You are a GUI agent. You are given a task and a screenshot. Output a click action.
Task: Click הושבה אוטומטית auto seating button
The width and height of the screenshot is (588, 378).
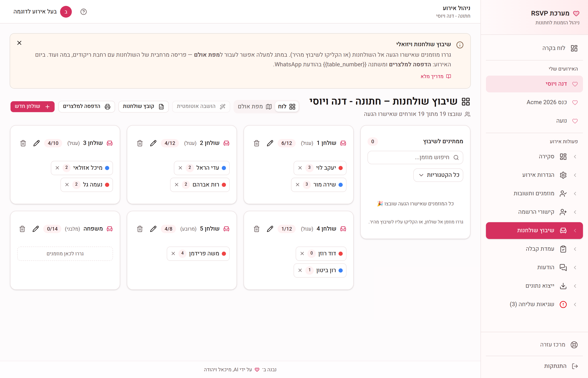pyautogui.click(x=201, y=106)
